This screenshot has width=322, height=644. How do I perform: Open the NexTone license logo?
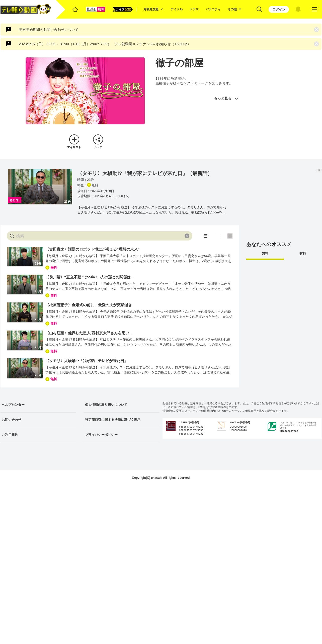point(221,426)
